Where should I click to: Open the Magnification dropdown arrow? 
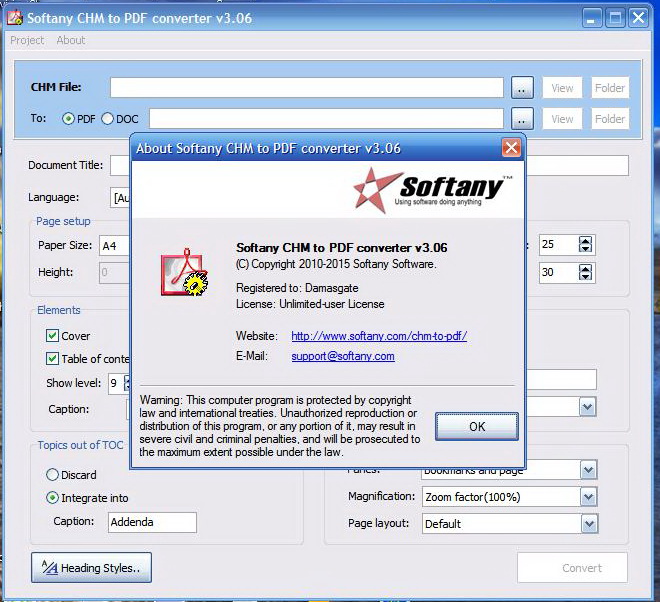click(x=588, y=497)
